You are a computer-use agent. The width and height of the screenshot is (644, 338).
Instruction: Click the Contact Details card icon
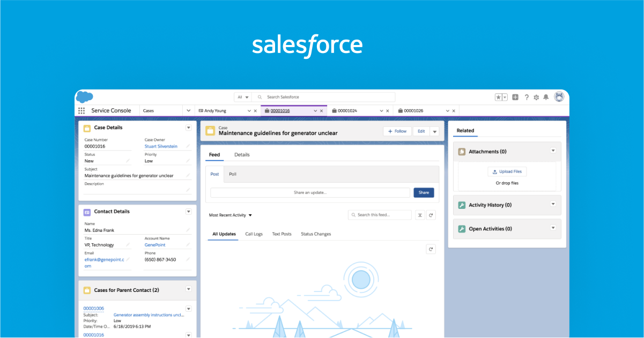[87, 212]
